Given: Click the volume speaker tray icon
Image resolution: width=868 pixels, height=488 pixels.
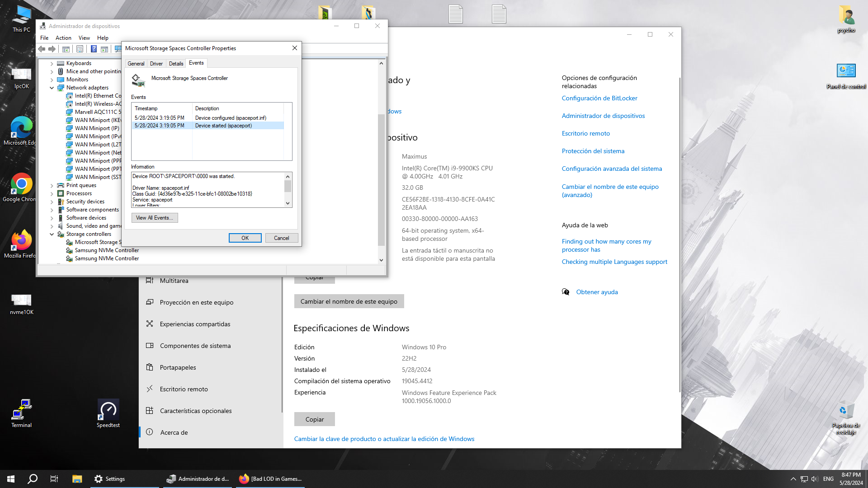Looking at the screenshot, I should point(815,479).
